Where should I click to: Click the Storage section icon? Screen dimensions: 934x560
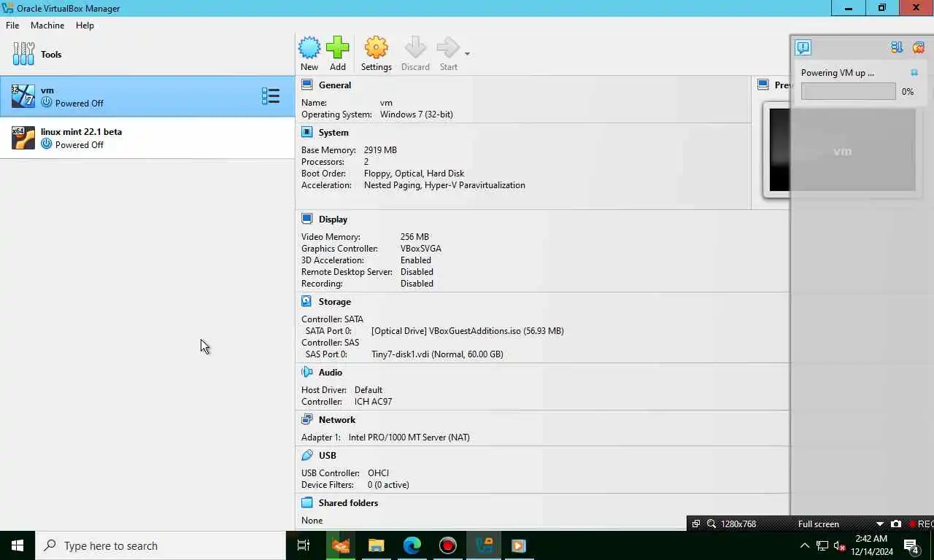pos(307,302)
